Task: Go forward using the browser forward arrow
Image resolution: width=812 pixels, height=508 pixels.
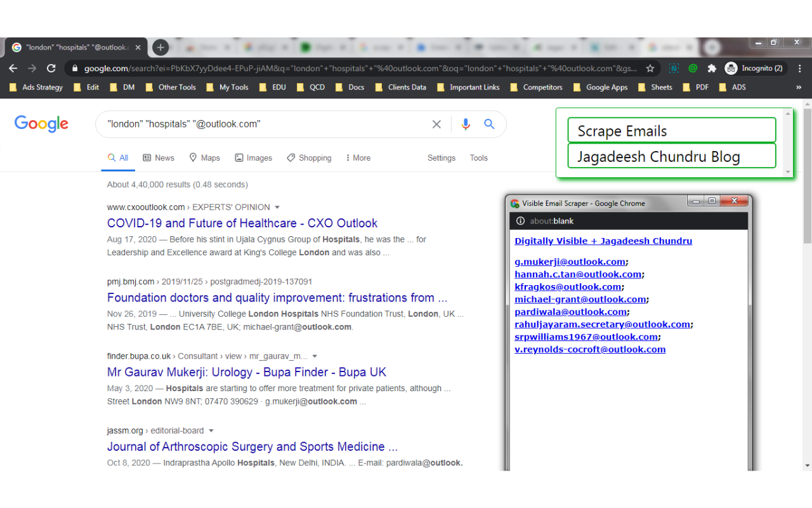Action: pyautogui.click(x=32, y=68)
